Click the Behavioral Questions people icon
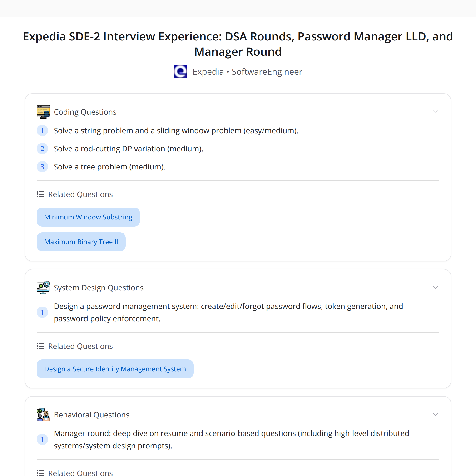The image size is (476, 476). click(x=43, y=414)
